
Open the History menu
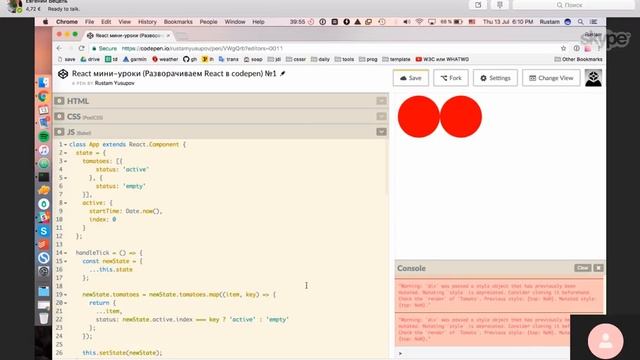pos(147,22)
